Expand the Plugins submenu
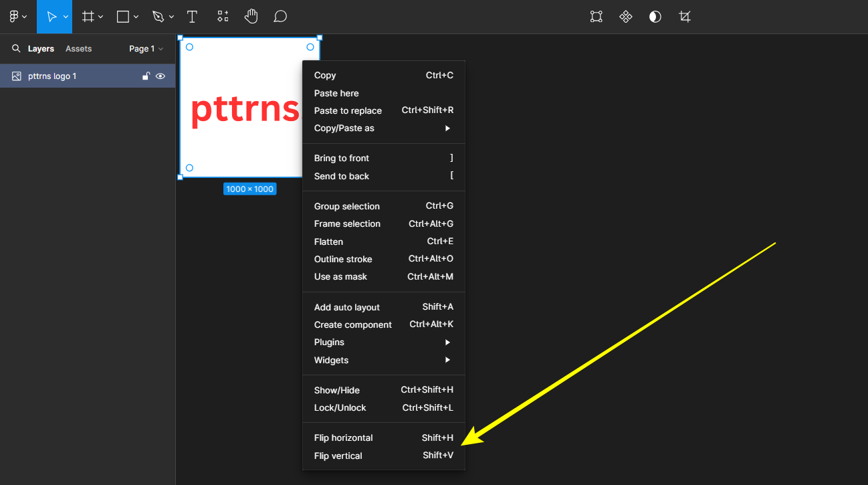 click(x=384, y=343)
